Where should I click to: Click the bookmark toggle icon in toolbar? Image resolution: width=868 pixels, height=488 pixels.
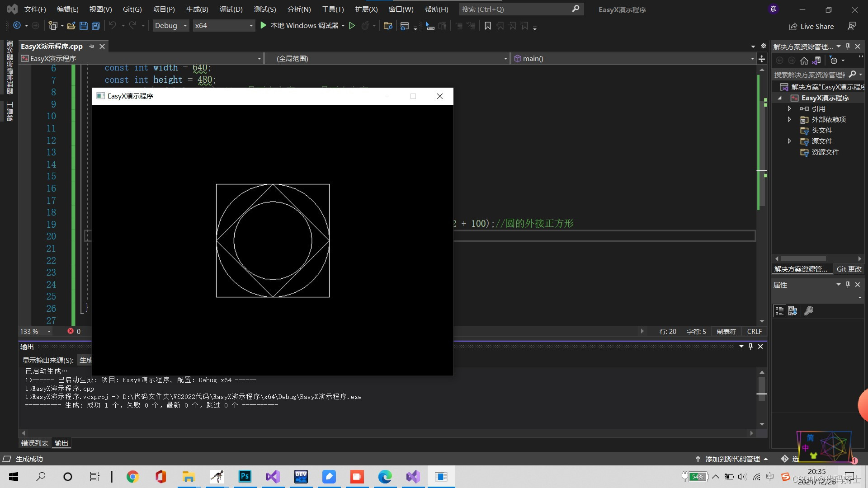(x=487, y=26)
